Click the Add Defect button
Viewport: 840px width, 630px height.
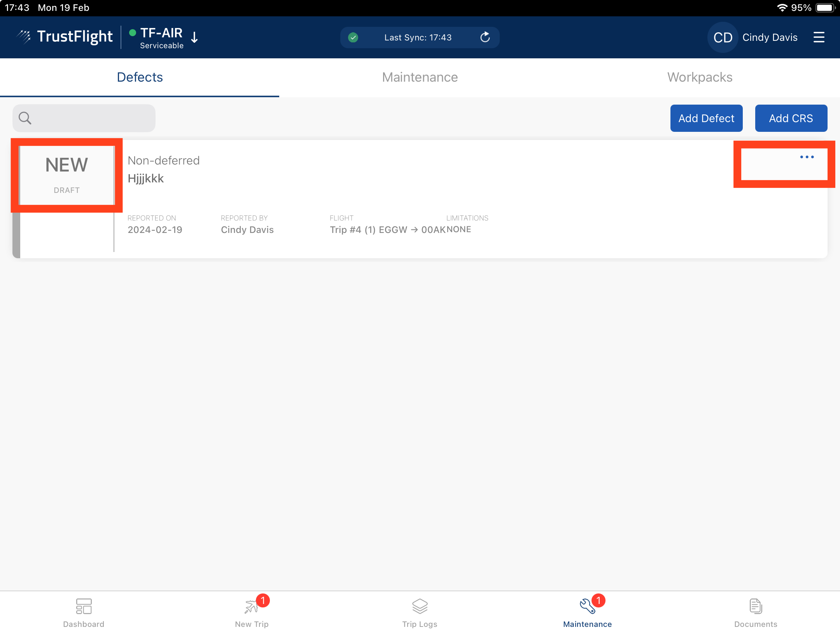click(706, 118)
